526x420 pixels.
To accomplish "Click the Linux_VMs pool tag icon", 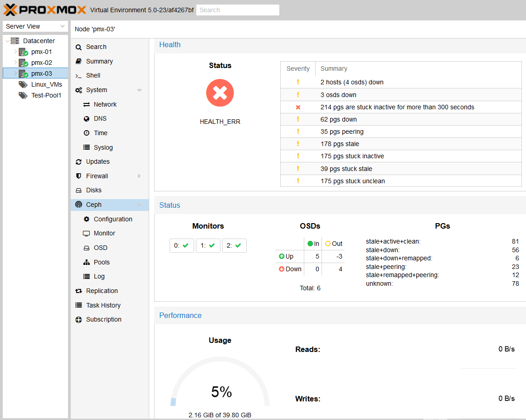I will (x=23, y=84).
